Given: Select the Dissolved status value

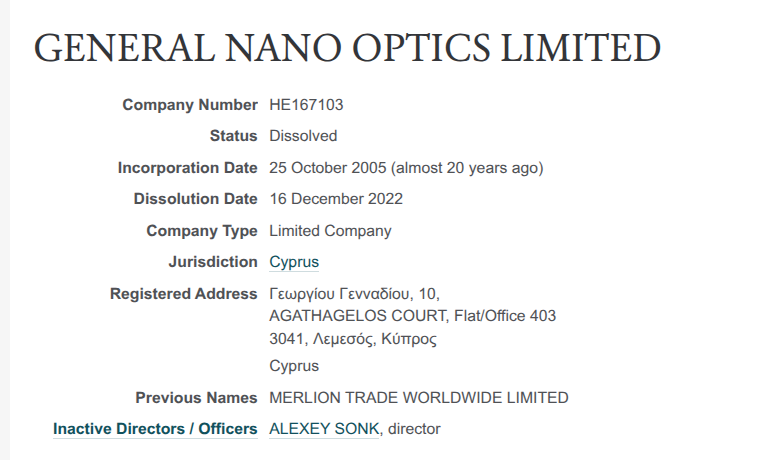Looking at the screenshot, I should 303,136.
